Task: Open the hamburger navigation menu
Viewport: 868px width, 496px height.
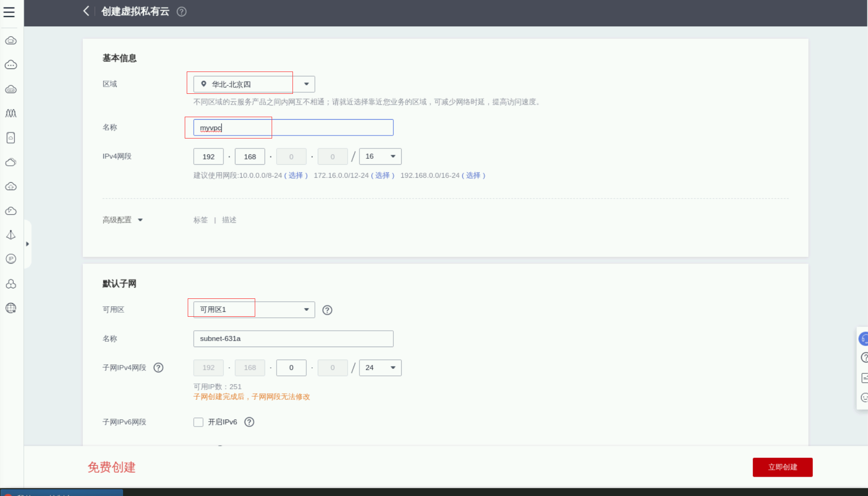Action: click(x=9, y=12)
